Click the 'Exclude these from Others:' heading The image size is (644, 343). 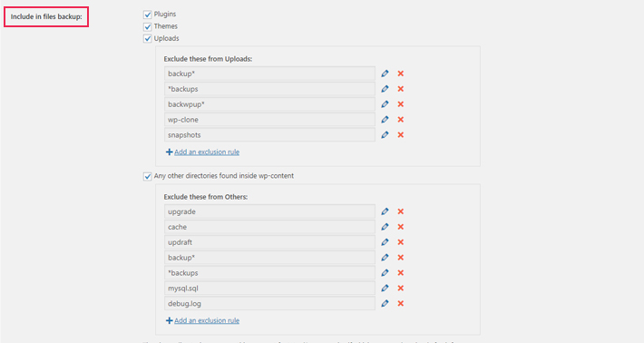[x=206, y=197]
